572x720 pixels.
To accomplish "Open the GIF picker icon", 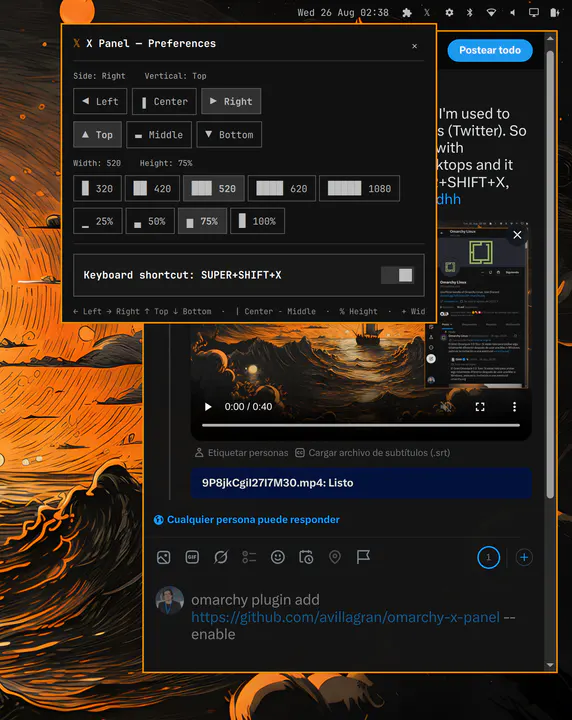I will pyautogui.click(x=192, y=557).
